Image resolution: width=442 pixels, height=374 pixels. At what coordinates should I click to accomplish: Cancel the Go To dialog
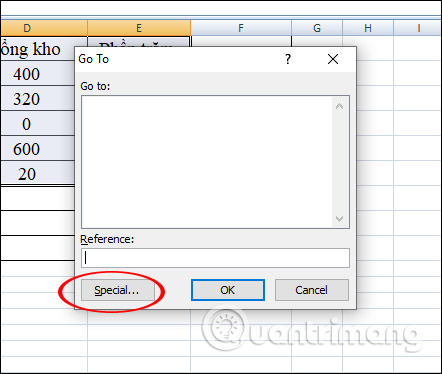pyautogui.click(x=312, y=290)
